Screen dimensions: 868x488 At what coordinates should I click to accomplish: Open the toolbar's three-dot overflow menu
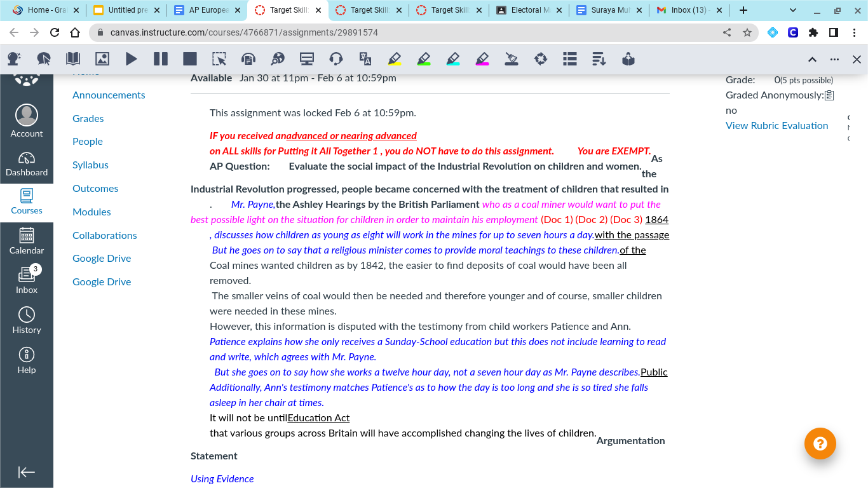(834, 58)
